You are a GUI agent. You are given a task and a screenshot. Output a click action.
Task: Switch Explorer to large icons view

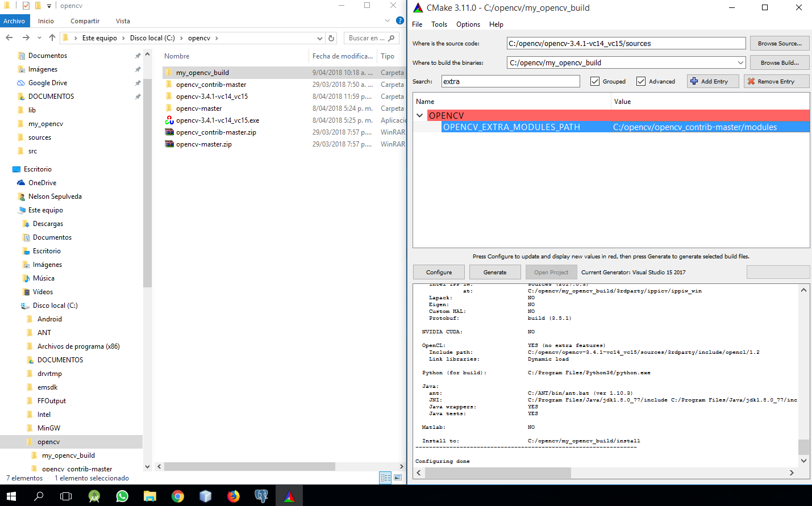click(398, 478)
